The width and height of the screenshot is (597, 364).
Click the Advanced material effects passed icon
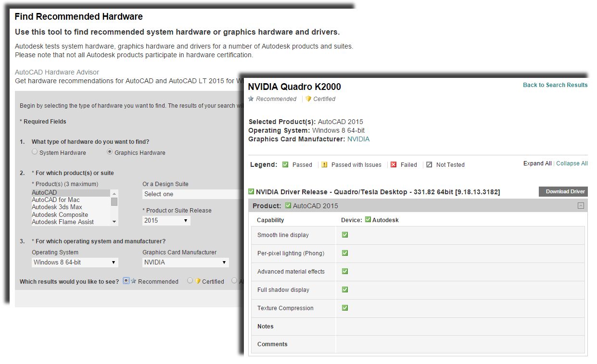pos(345,271)
